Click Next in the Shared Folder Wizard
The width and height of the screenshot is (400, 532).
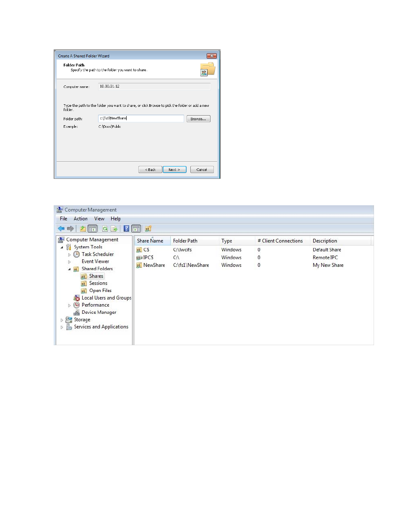pos(174,170)
